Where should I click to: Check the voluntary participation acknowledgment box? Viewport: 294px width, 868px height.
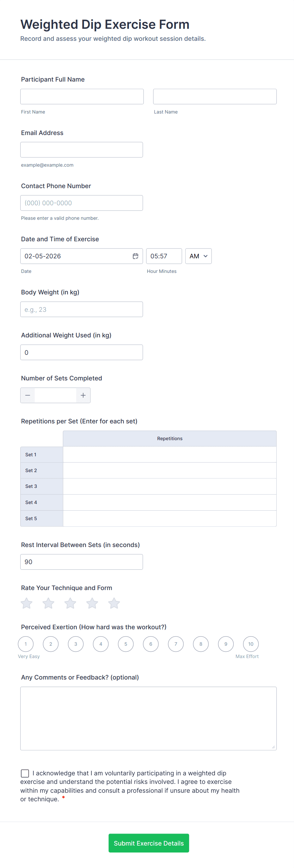[x=25, y=773]
